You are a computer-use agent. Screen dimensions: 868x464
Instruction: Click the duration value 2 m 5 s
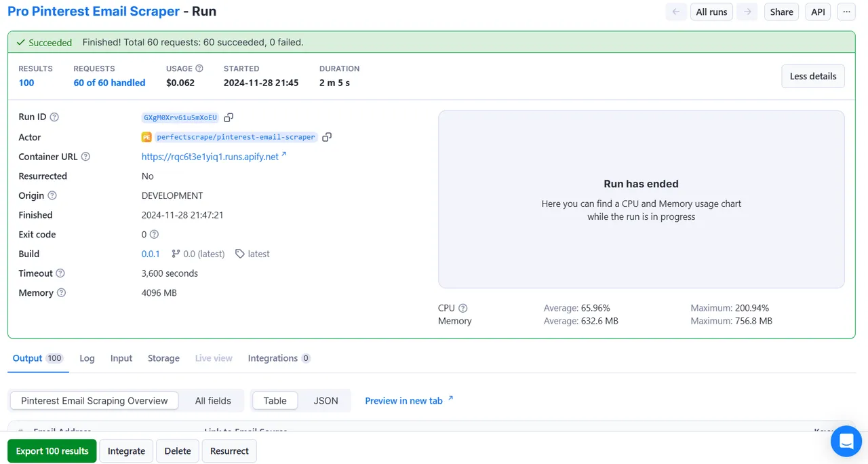[334, 83]
